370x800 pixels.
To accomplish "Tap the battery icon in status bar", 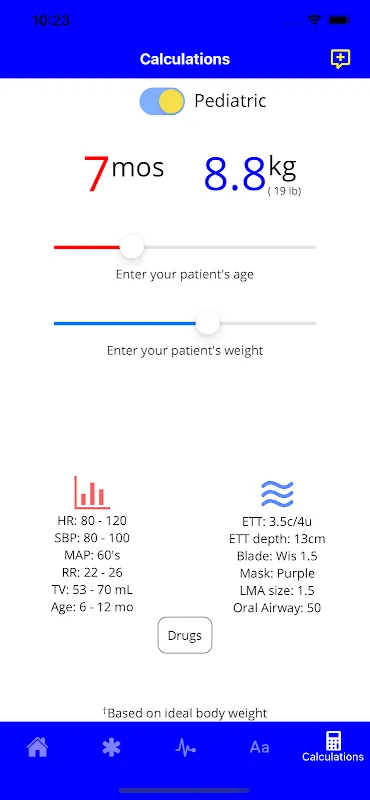I will (x=339, y=20).
